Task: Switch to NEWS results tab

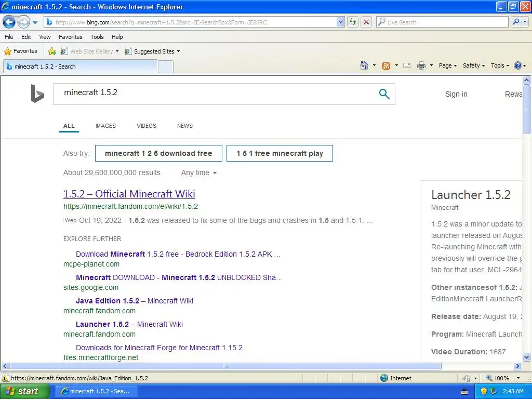Action: point(184,126)
